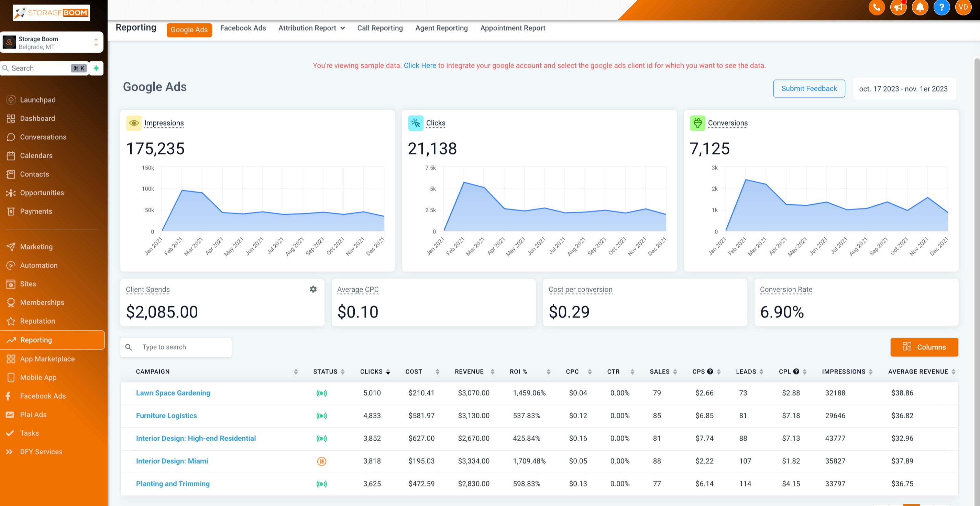
Task: Click the Reporting trend arrow icon in sidebar
Action: 11,340
